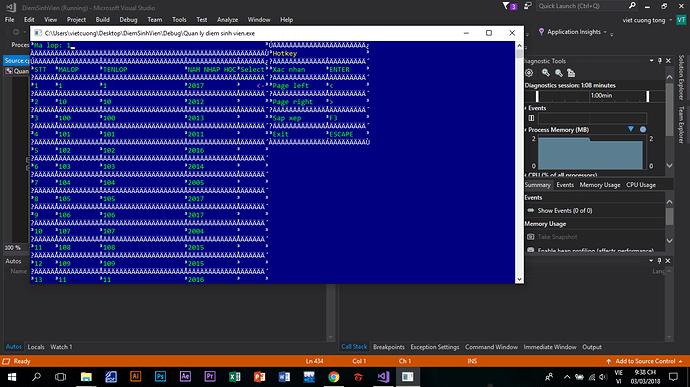Open Diagnostic Tools settings gear
The width and height of the screenshot is (690, 387).
tap(529, 73)
